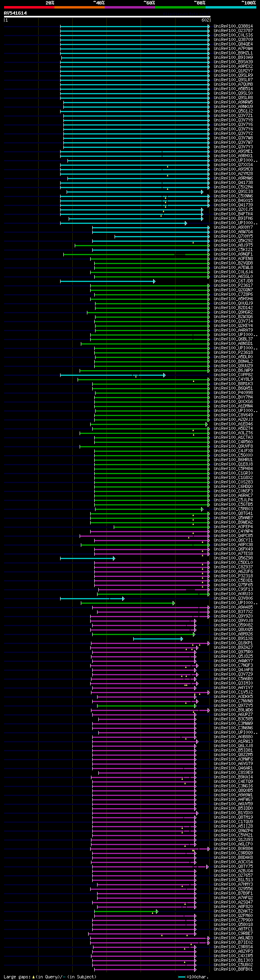Open hit UniRef100_P32318
This screenshot has width=260, height=980.
[x=233, y=576]
